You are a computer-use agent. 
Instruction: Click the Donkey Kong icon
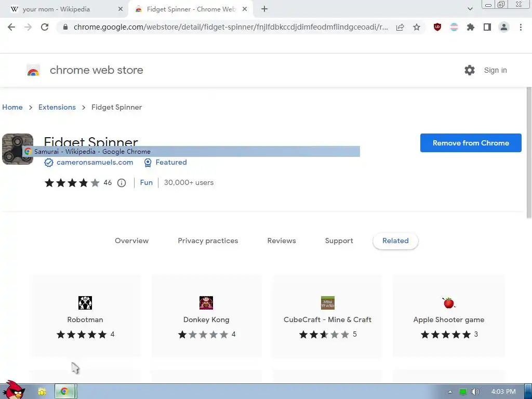pos(206,303)
